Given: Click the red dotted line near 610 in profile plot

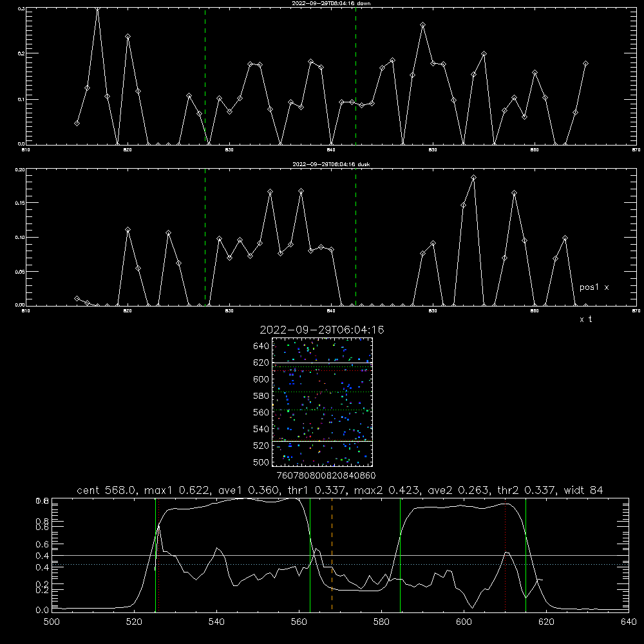Looking at the screenshot, I should tap(505, 555).
